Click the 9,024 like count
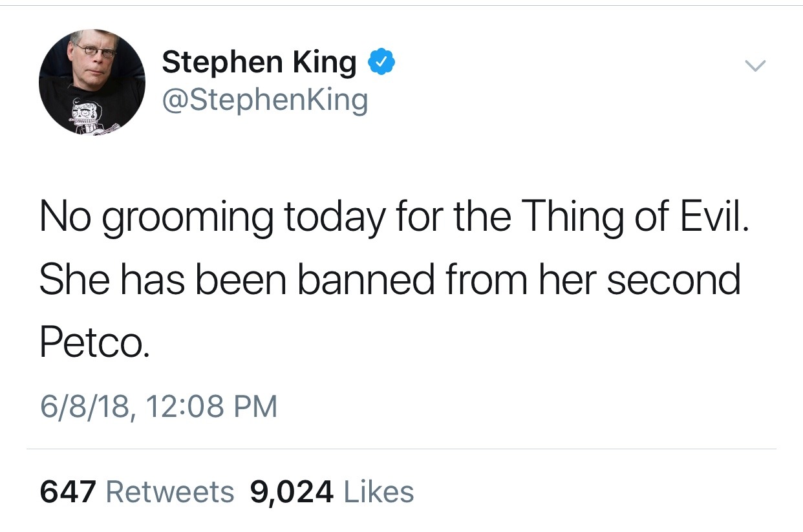The width and height of the screenshot is (803, 532). [x=292, y=492]
